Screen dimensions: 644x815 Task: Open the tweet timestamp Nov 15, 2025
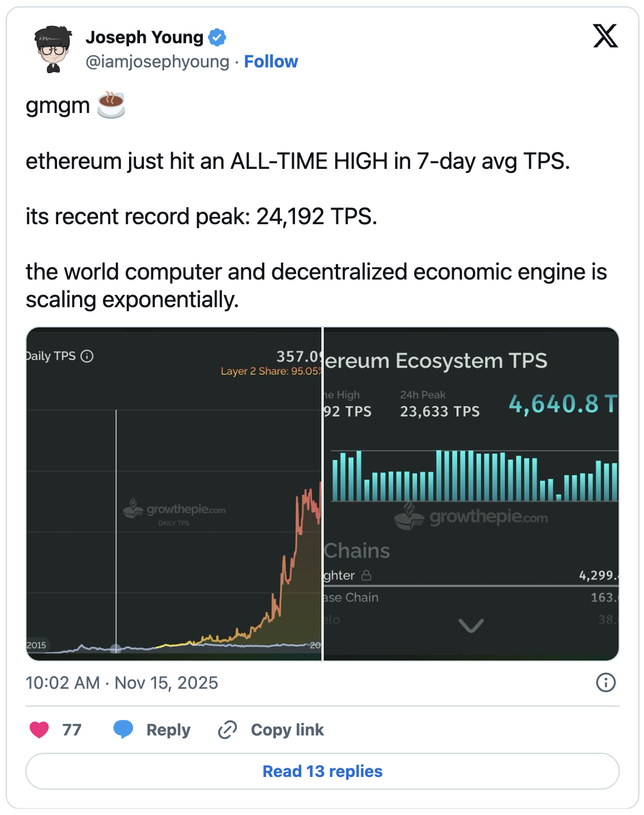pos(122,683)
